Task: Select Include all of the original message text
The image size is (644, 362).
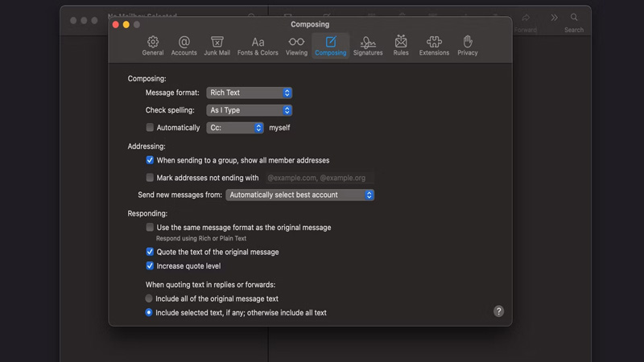Action: (149, 298)
